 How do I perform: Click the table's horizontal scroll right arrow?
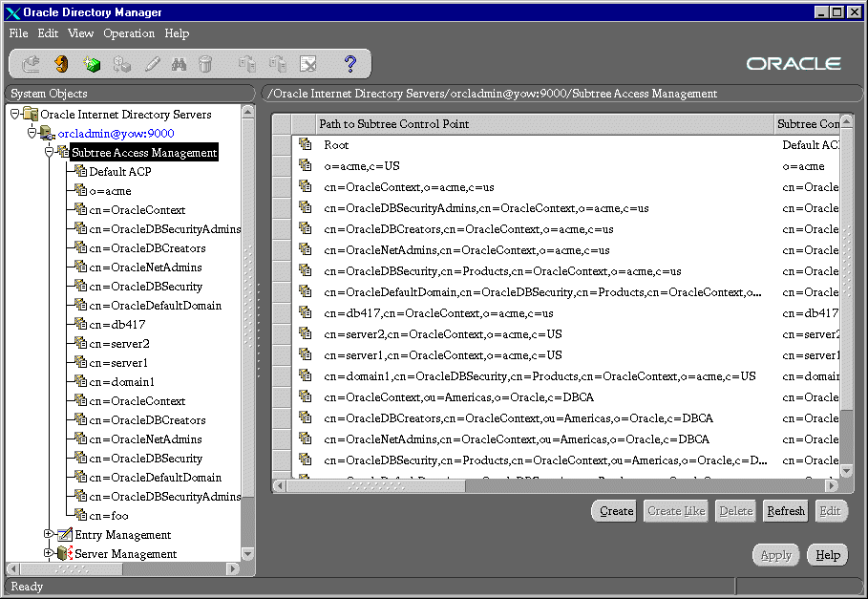click(831, 485)
